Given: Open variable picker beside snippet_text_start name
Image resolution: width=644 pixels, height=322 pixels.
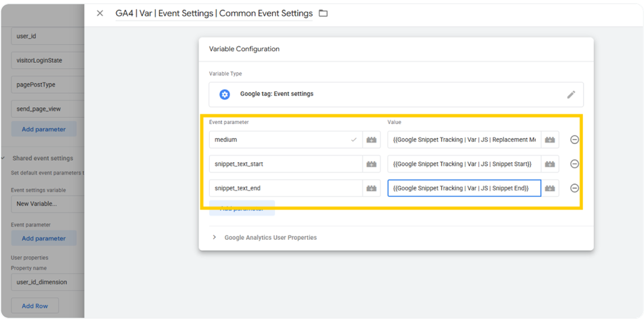Looking at the screenshot, I should tap(372, 164).
